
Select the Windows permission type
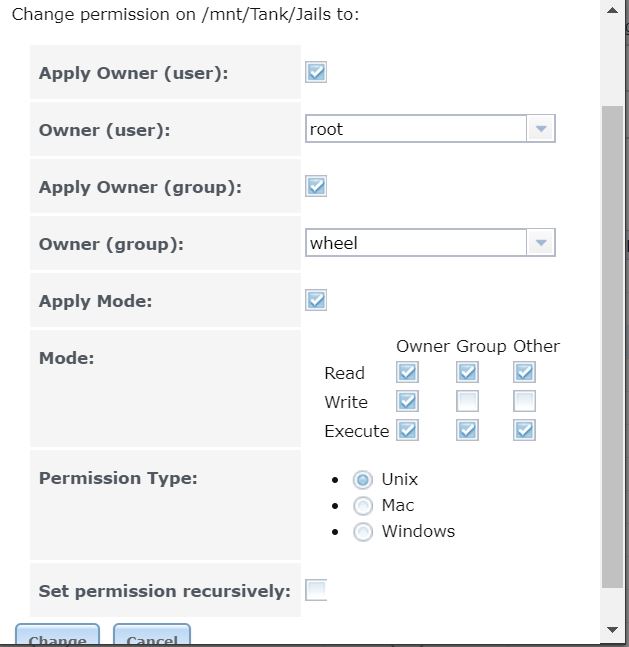pos(364,532)
